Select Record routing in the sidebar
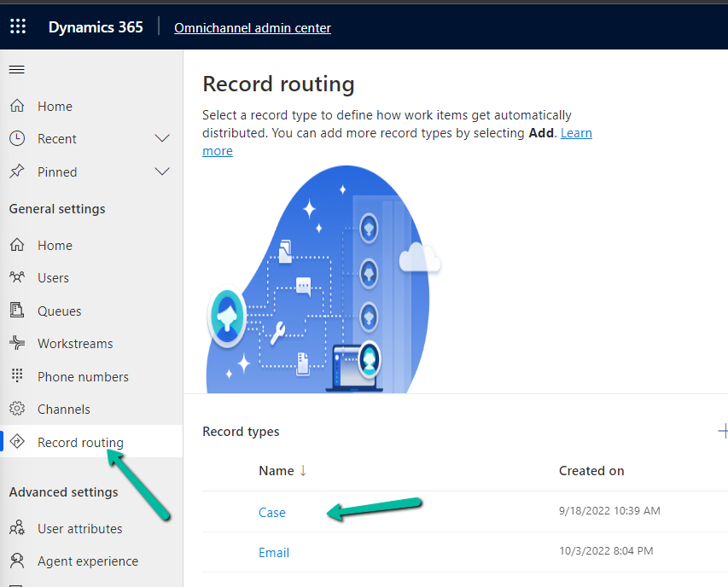The image size is (728, 587). click(x=80, y=443)
